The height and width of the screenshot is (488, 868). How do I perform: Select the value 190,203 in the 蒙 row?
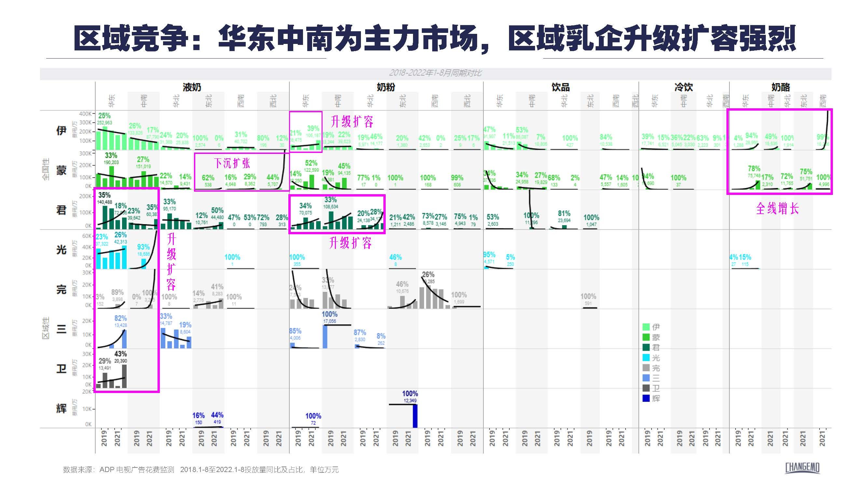coord(111,162)
